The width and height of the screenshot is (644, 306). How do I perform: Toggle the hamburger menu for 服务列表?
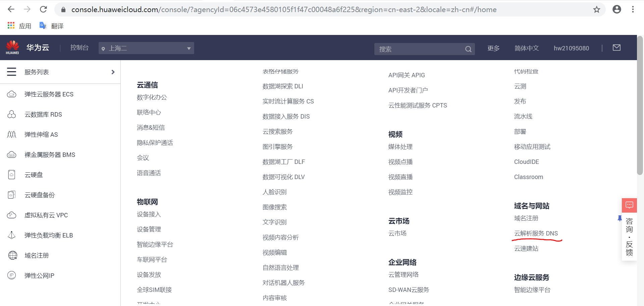(11, 72)
